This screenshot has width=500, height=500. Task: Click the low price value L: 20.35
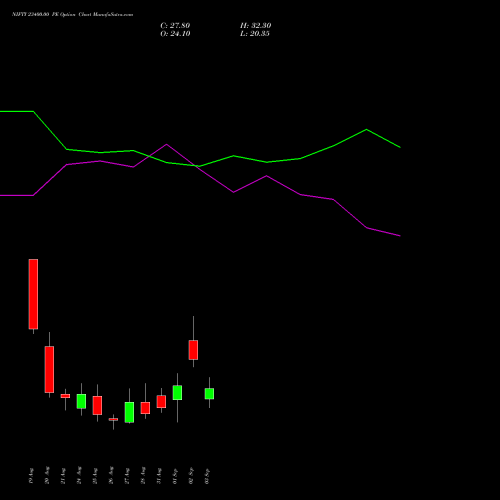[255, 34]
